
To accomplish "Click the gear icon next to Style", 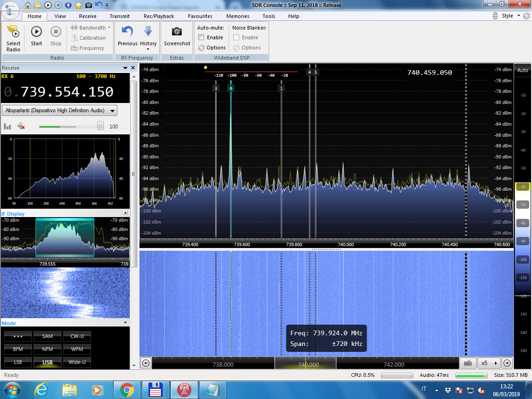I will coord(526,16).
